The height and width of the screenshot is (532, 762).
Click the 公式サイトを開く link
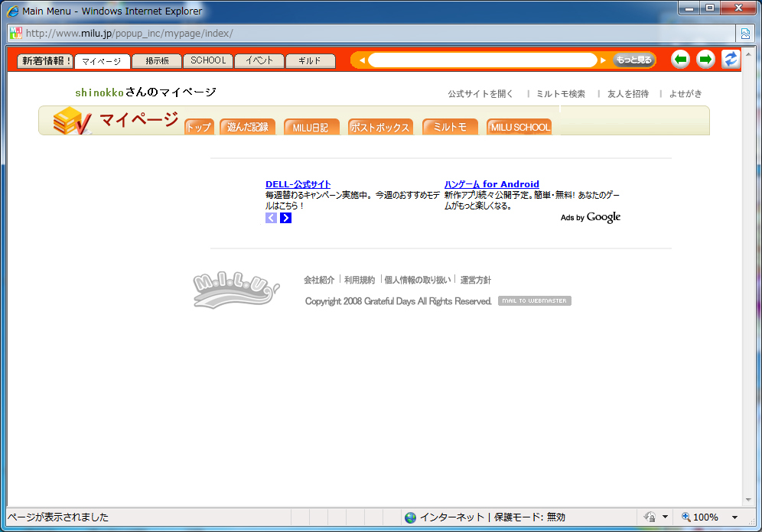480,94
